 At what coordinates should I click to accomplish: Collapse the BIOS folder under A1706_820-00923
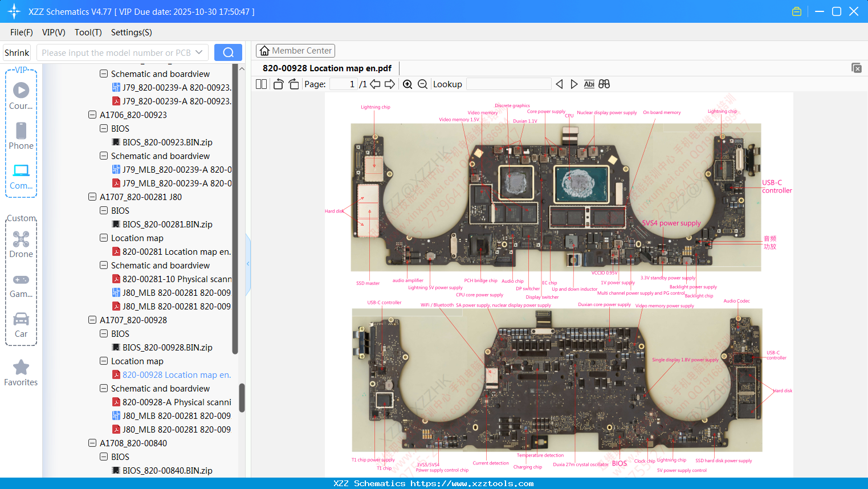(x=104, y=129)
